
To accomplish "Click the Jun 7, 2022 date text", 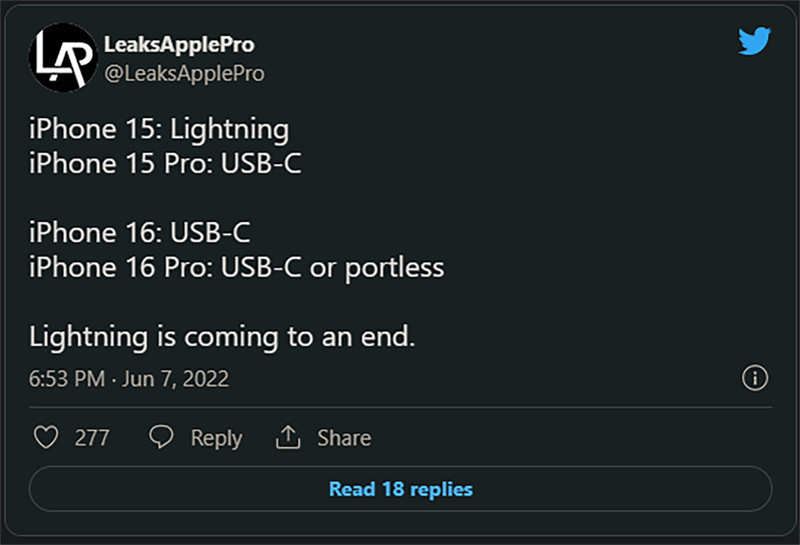I will 176,379.
